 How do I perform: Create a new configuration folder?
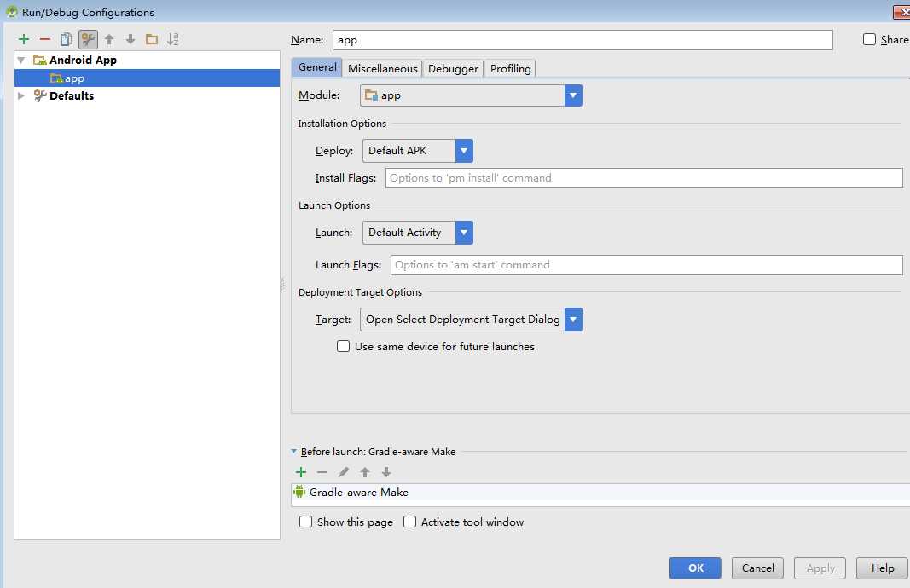152,39
